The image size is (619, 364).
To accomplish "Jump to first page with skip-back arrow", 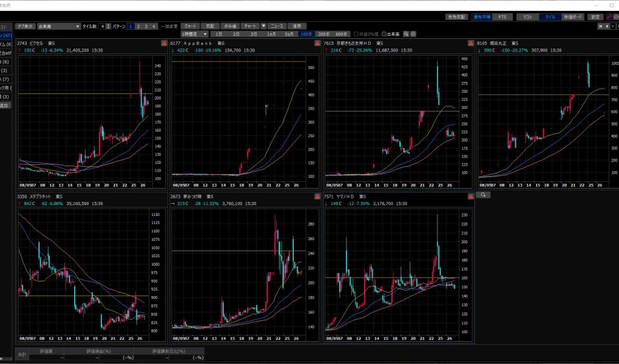I will [600, 27].
